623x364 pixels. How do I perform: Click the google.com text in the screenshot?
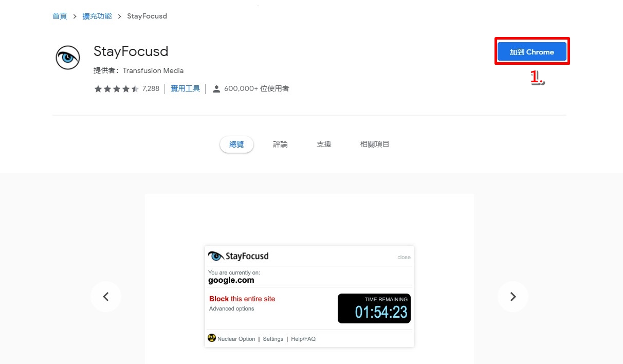[231, 280]
